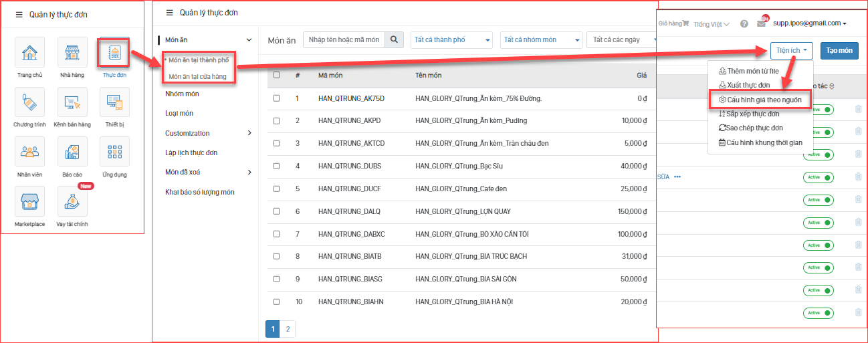Open the Kênh bán hàng icon
The image size is (868, 343).
pos(72,102)
